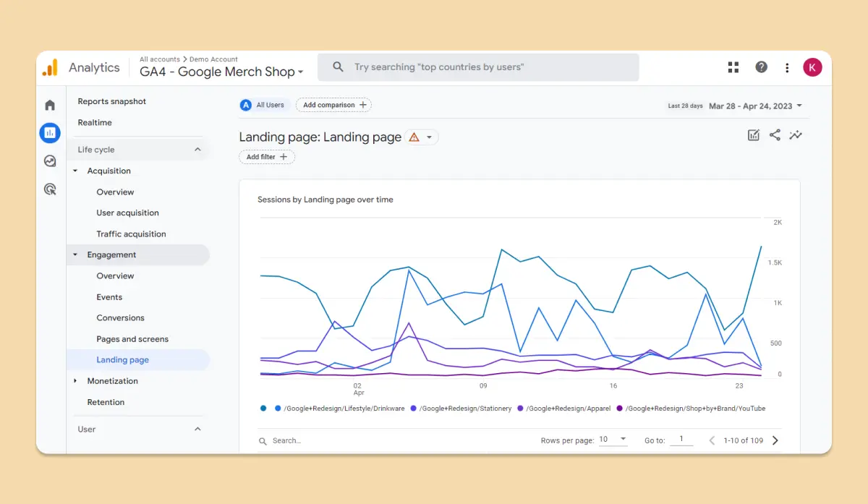
Task: Collapse the User section
Action: coord(198,430)
